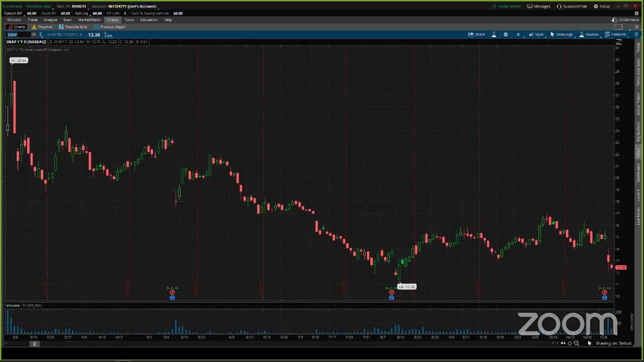Screen dimensions: 644x362
Task: Click the blue bulb event marker near 5/8
Action: [x=172, y=298]
